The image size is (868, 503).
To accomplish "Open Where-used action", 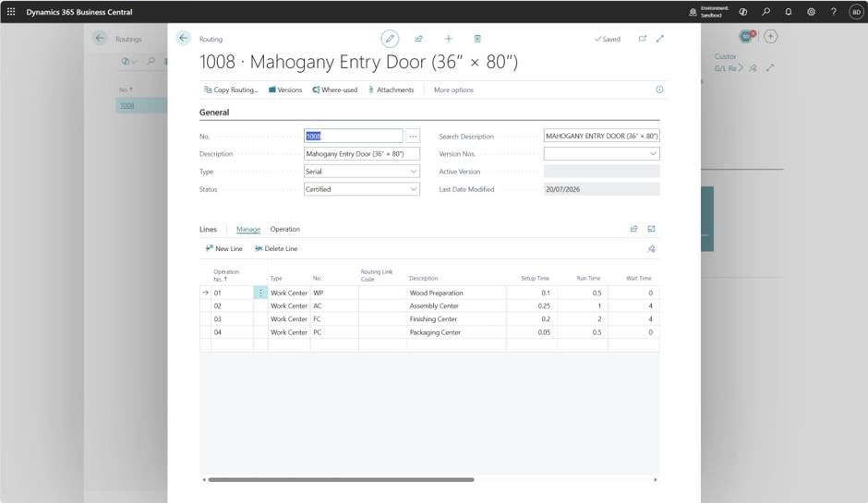I will point(335,90).
